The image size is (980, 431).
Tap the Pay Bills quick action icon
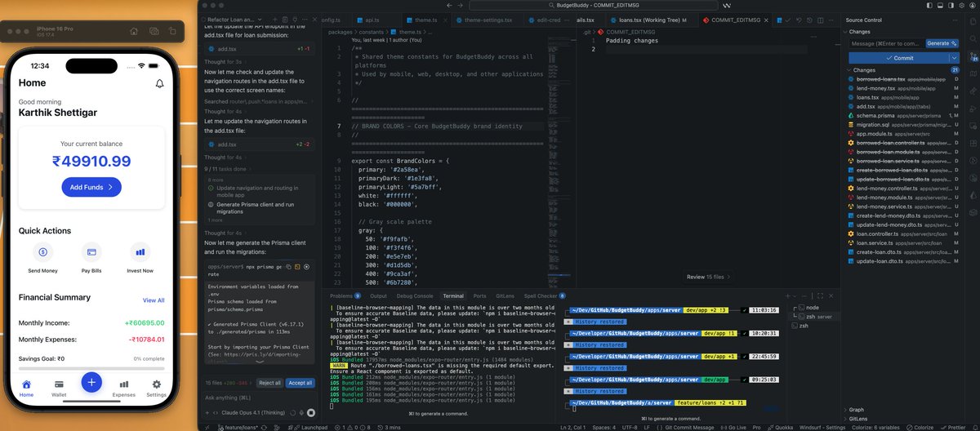(91, 252)
